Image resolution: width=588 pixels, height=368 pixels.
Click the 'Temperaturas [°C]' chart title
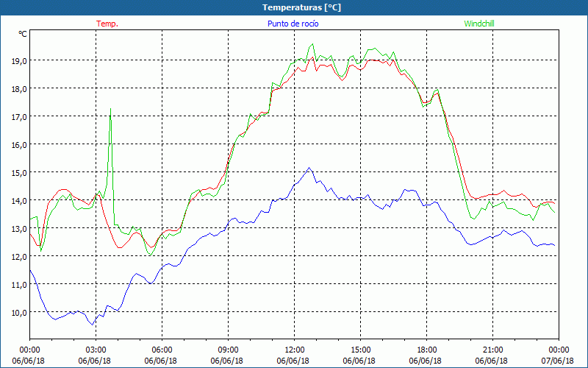(301, 7)
